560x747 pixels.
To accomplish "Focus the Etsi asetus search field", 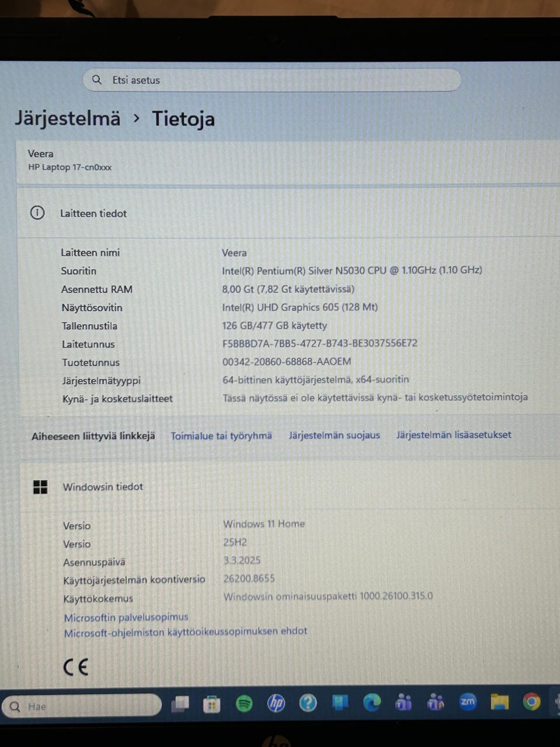I will pos(272,80).
